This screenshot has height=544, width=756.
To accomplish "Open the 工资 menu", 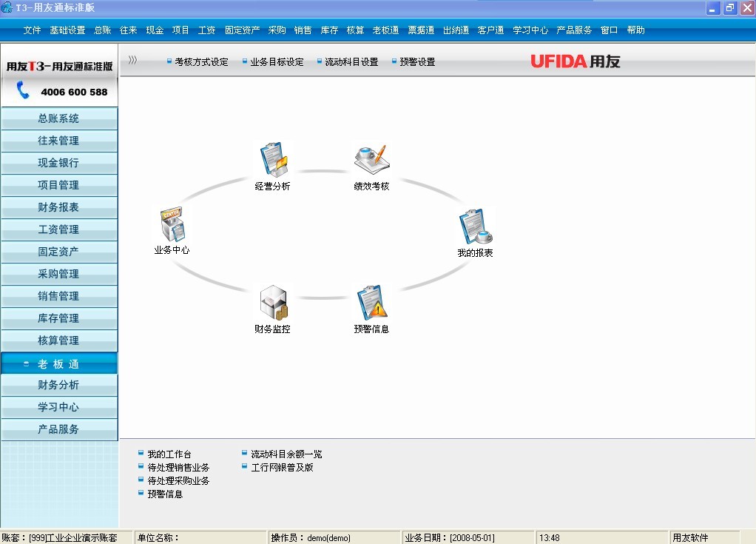I will point(207,30).
